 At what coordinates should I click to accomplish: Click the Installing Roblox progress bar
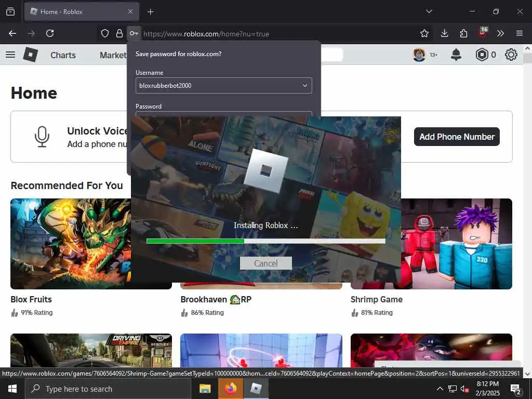click(x=265, y=241)
